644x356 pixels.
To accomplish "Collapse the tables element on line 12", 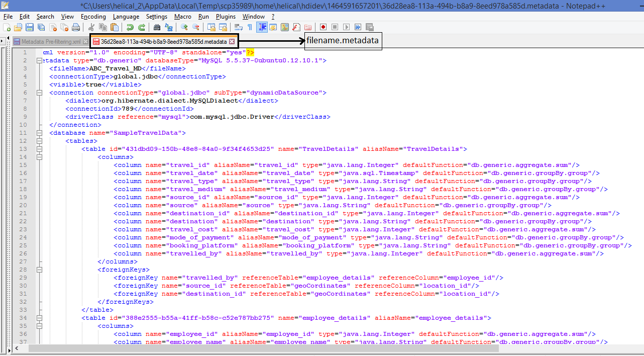I will [x=39, y=141].
